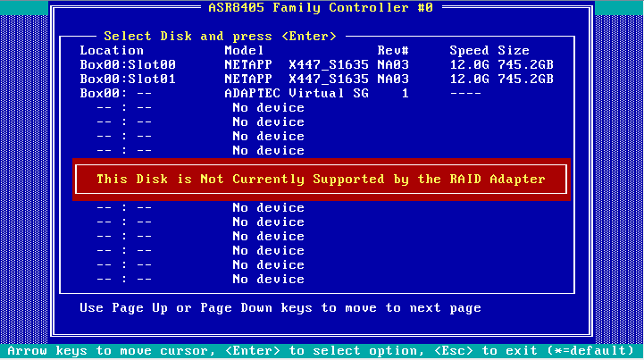Click the Location column header
644x360 pixels.
coord(112,51)
